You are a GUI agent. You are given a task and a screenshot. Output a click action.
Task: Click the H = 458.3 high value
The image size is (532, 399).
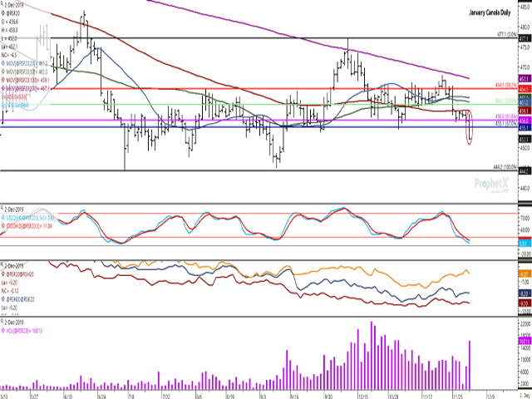pyautogui.click(x=10, y=30)
